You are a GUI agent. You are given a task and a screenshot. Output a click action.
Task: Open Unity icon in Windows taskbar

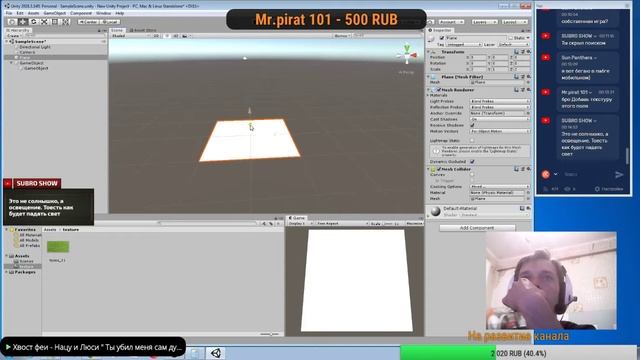coord(216,353)
